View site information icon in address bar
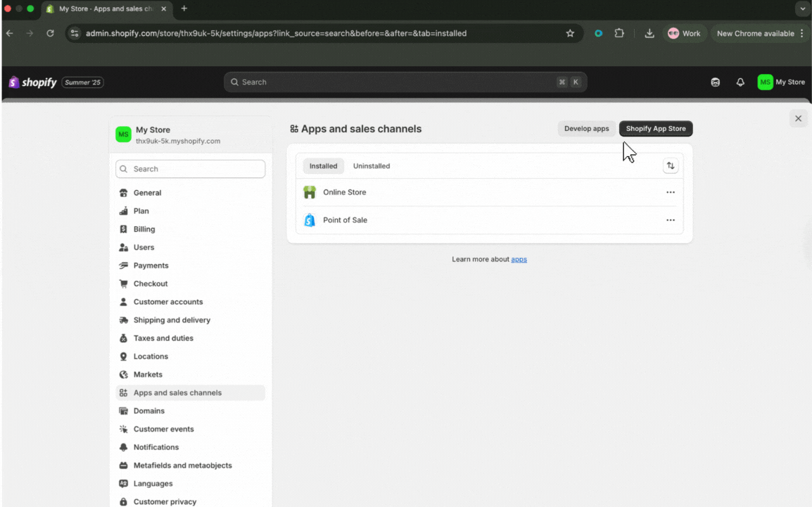 click(75, 33)
